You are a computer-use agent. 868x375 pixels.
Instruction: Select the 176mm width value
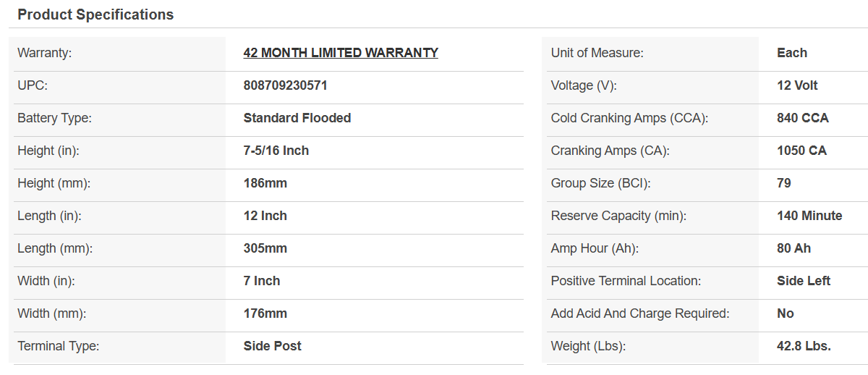pos(265,313)
